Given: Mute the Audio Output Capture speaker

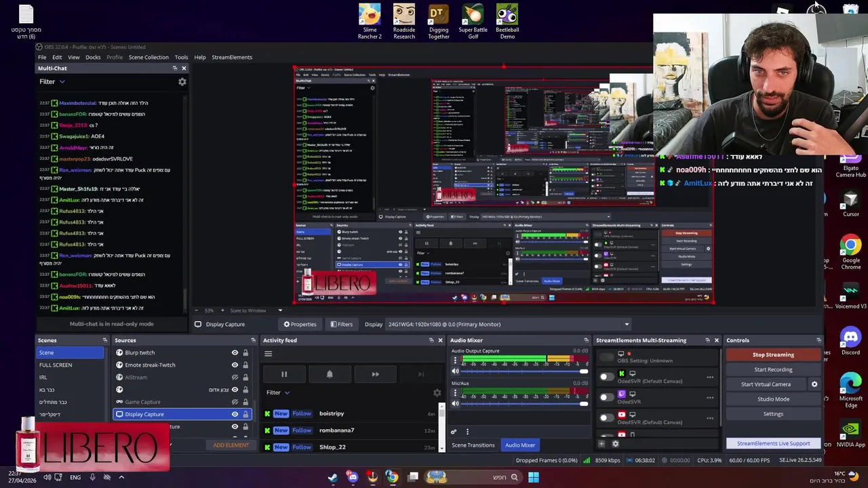Looking at the screenshot, I should [455, 371].
